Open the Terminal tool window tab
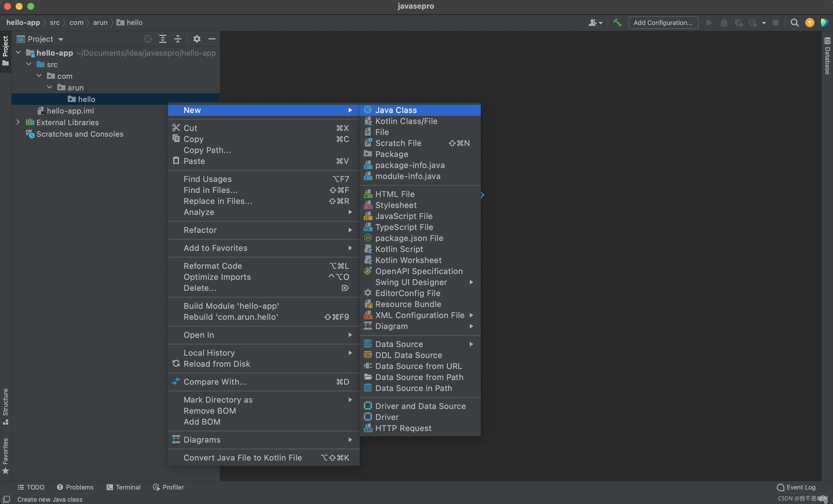Screen dimensions: 833x504 123,487
